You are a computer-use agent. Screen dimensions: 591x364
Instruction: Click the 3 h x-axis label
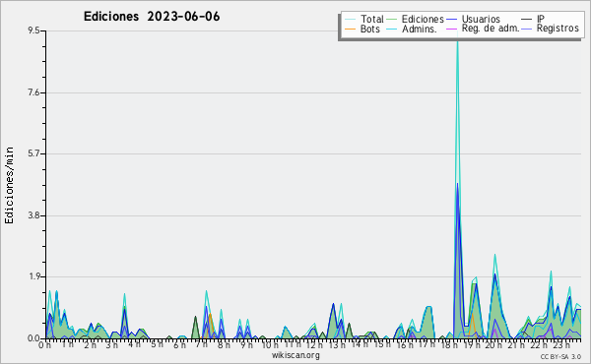pyautogui.click(x=112, y=345)
